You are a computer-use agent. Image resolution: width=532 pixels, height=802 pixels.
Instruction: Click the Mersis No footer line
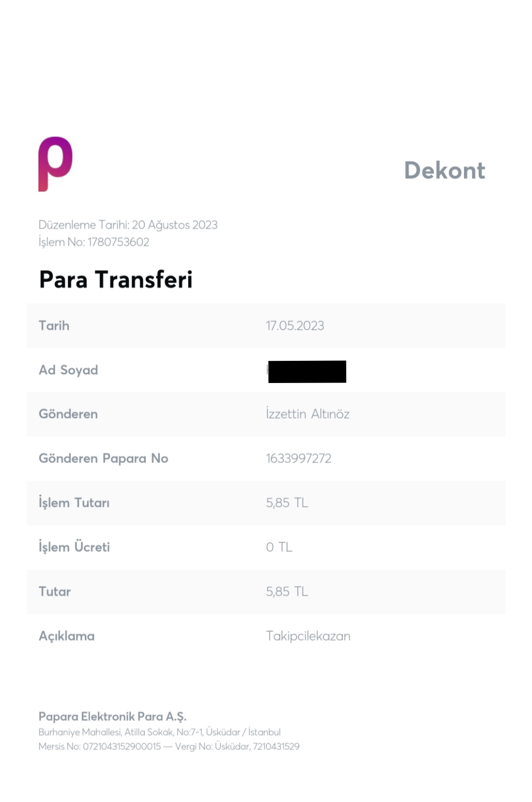[x=169, y=747]
